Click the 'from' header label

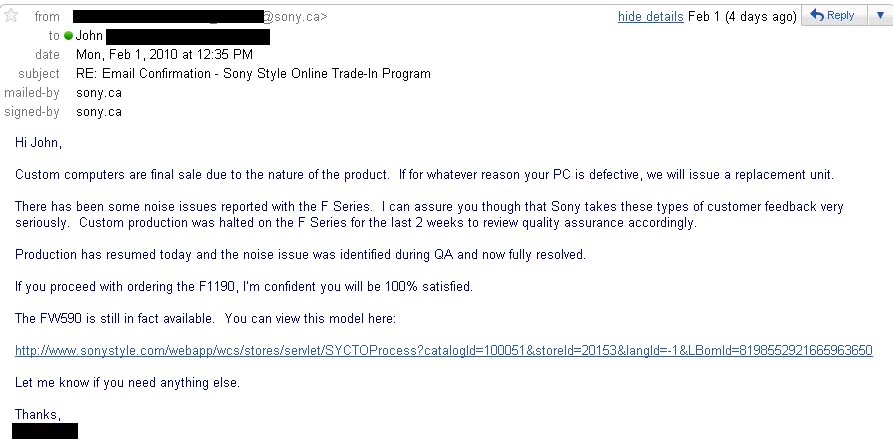[x=47, y=17]
